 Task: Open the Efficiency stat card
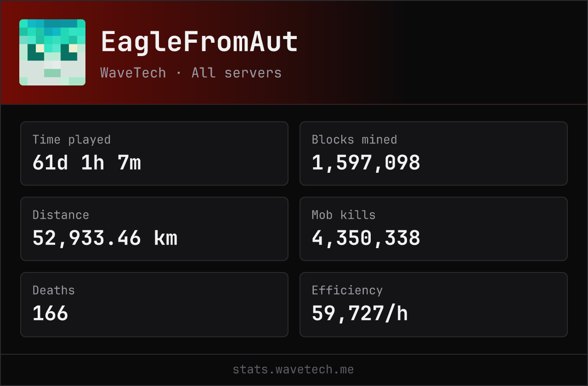[434, 305]
